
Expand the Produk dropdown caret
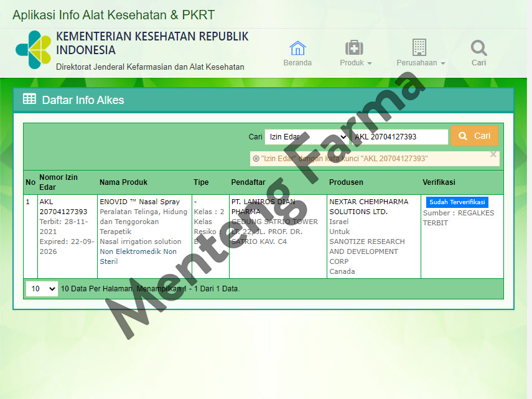point(370,63)
